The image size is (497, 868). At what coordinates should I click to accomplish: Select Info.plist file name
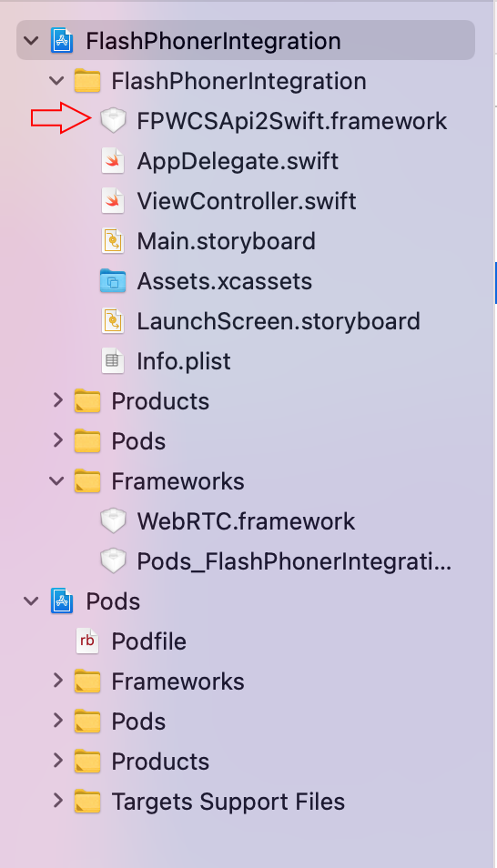[x=184, y=361]
